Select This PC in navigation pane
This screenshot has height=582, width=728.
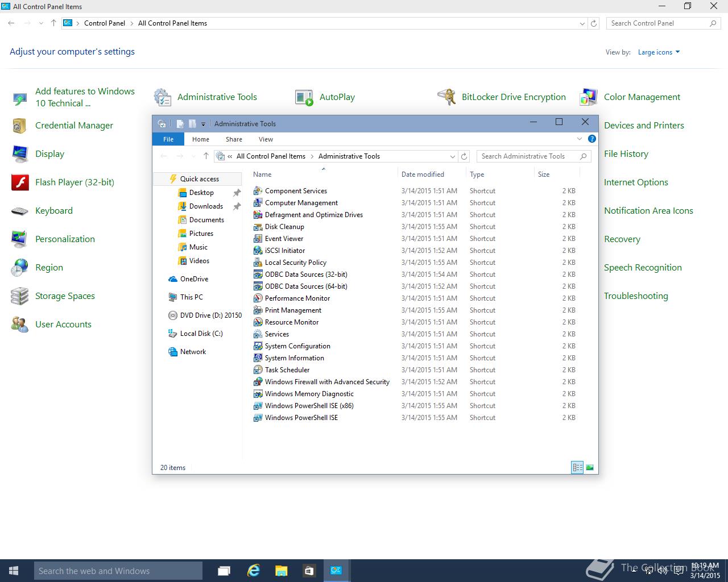[x=191, y=297]
